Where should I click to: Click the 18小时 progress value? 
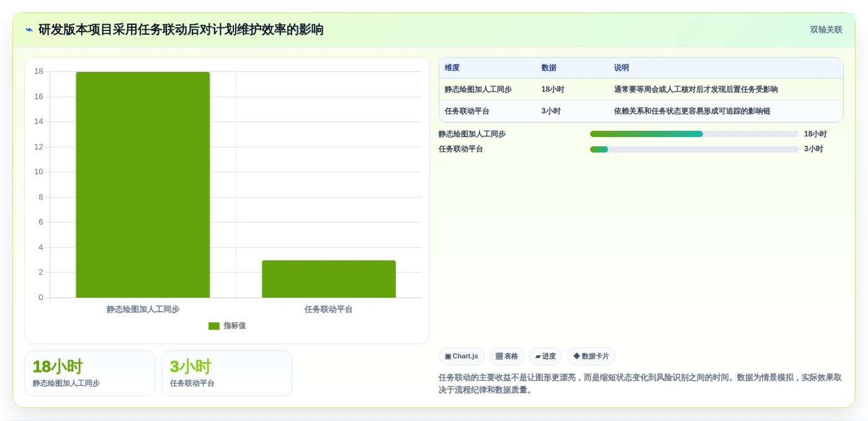point(815,134)
